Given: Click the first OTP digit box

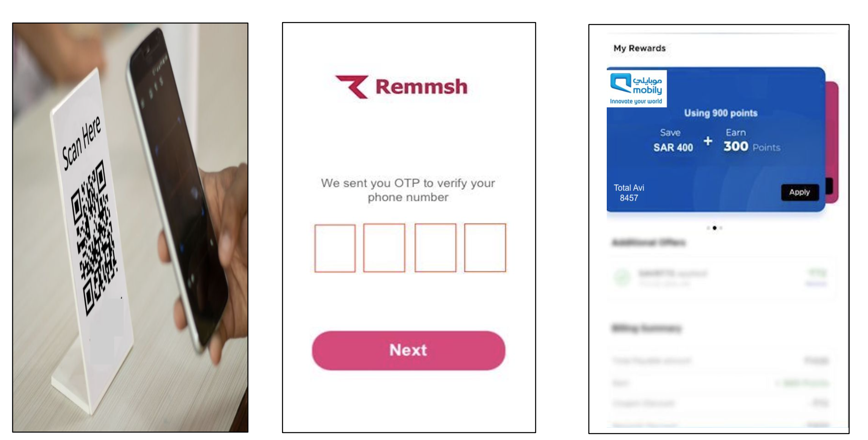Looking at the screenshot, I should pos(335,248).
